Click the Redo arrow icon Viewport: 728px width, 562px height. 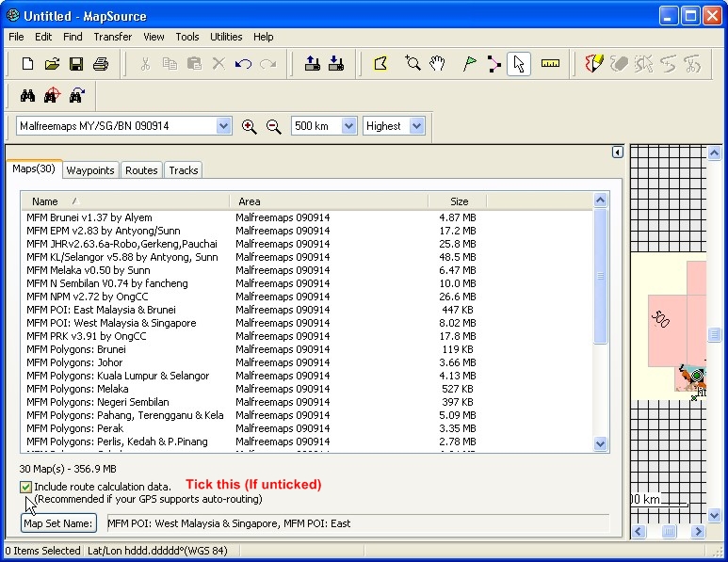pos(267,64)
